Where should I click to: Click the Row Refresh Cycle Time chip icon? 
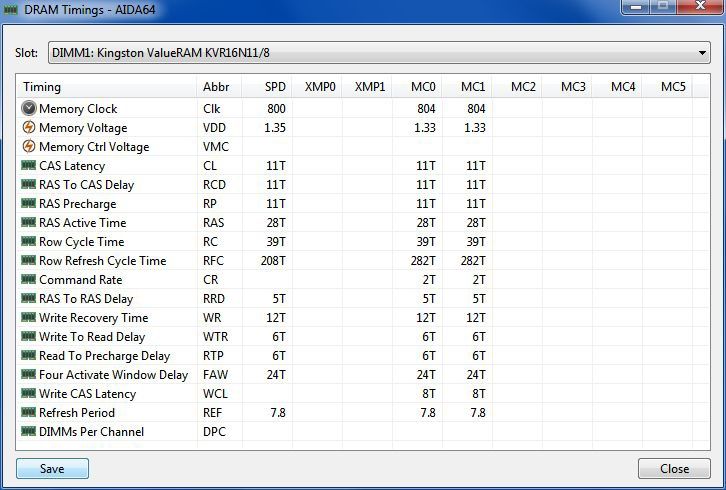click(29, 260)
